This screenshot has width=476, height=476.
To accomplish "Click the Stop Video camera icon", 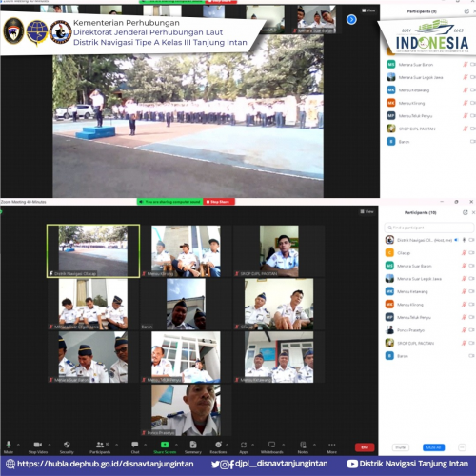I will (38, 445).
